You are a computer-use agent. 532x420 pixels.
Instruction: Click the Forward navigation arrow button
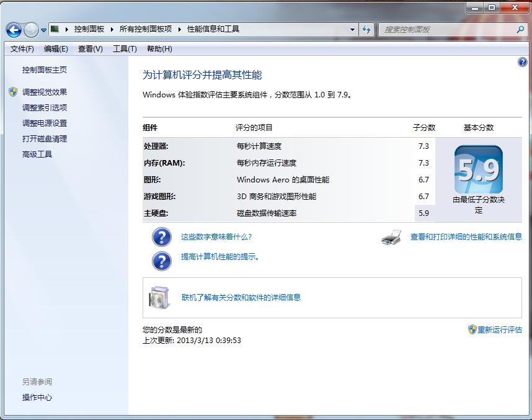[31, 30]
